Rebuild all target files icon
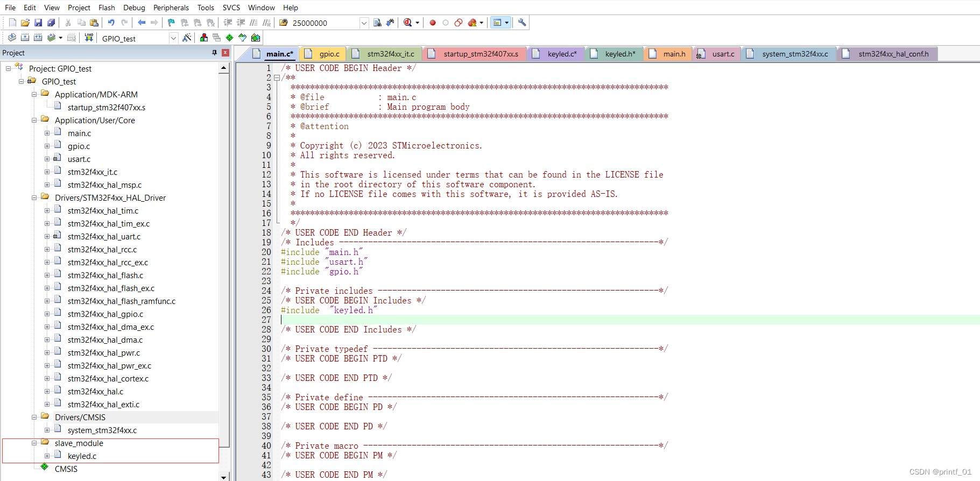Viewport: 980px width, 481px height. [x=38, y=38]
